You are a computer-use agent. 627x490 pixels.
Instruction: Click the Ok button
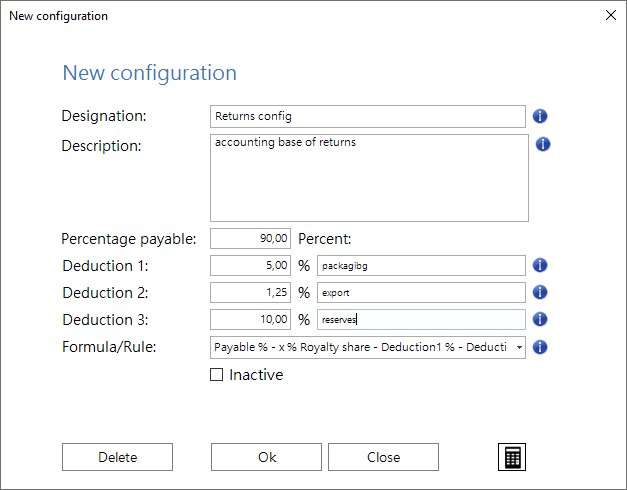point(266,457)
